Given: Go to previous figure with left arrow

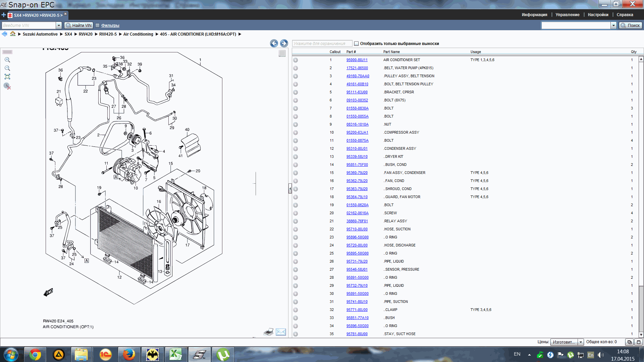Looking at the screenshot, I should point(274,43).
